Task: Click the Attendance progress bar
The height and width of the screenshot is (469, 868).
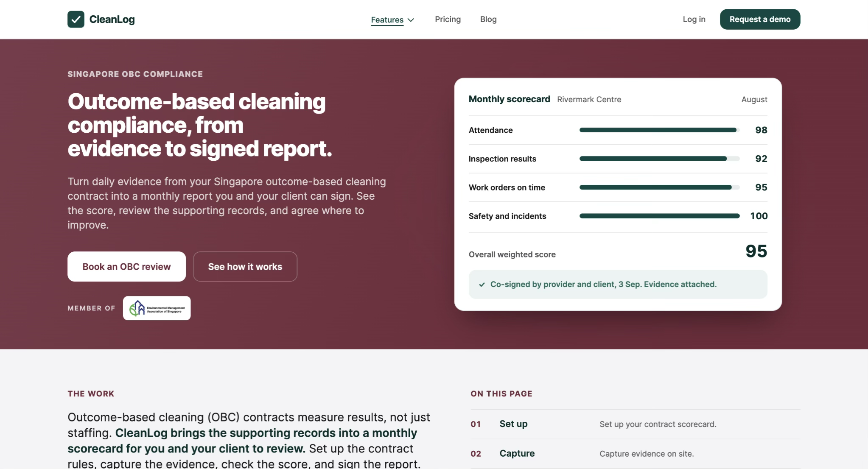Action: (x=659, y=130)
